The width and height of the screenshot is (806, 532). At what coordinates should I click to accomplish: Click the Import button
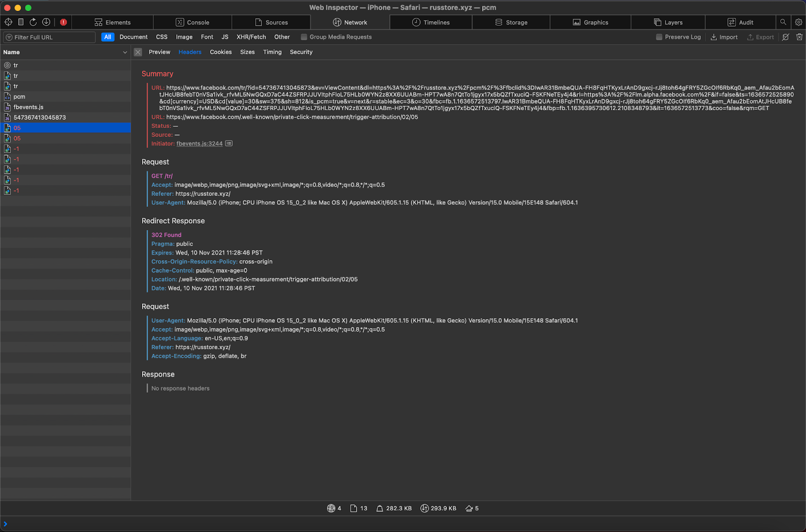pos(724,37)
